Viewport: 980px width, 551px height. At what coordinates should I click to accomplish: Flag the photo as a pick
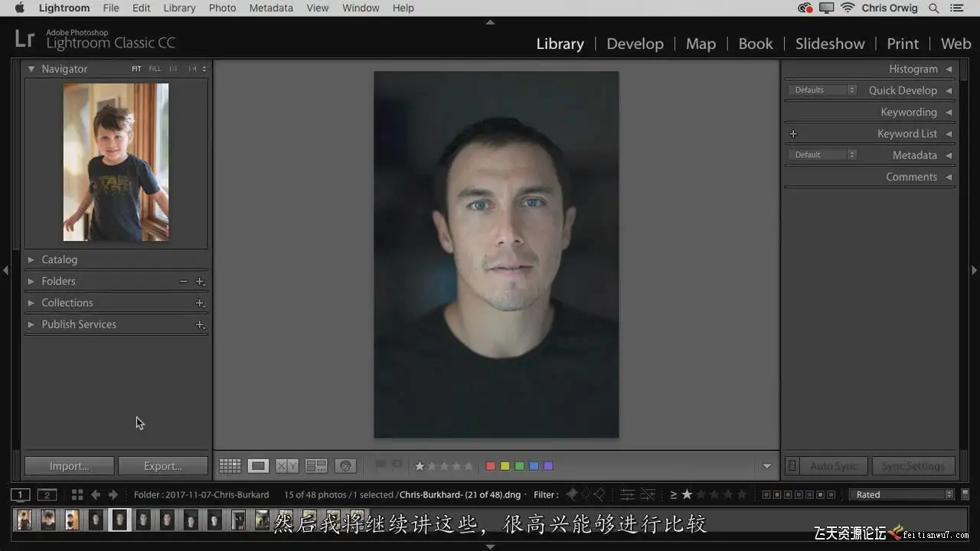click(381, 465)
